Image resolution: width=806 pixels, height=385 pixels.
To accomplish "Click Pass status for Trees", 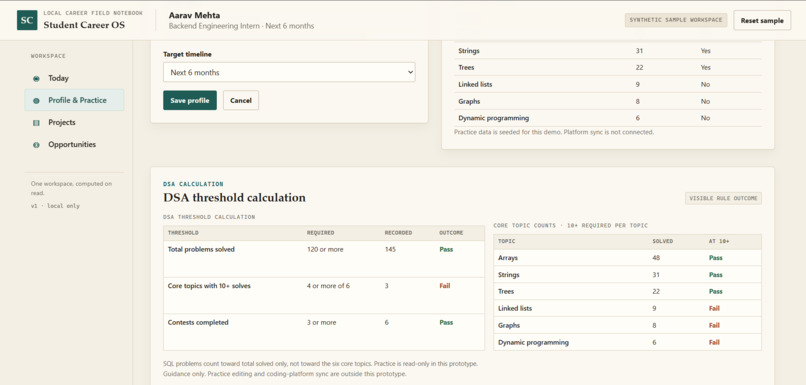I will (716, 291).
